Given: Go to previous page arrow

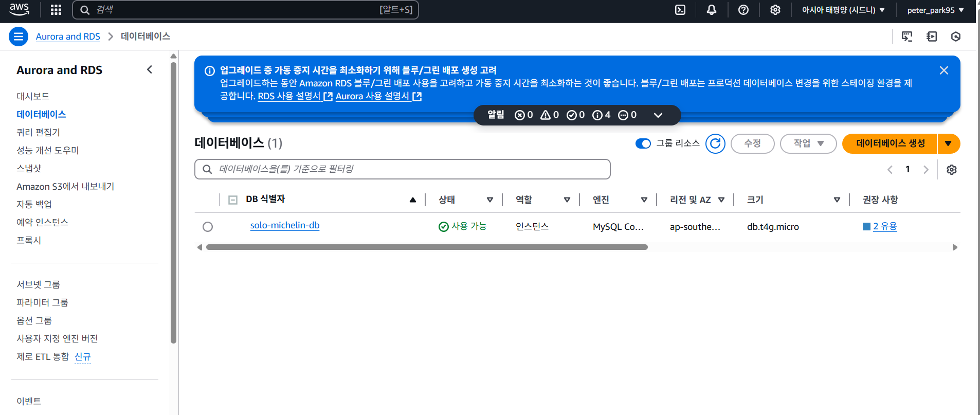Looking at the screenshot, I should point(890,170).
